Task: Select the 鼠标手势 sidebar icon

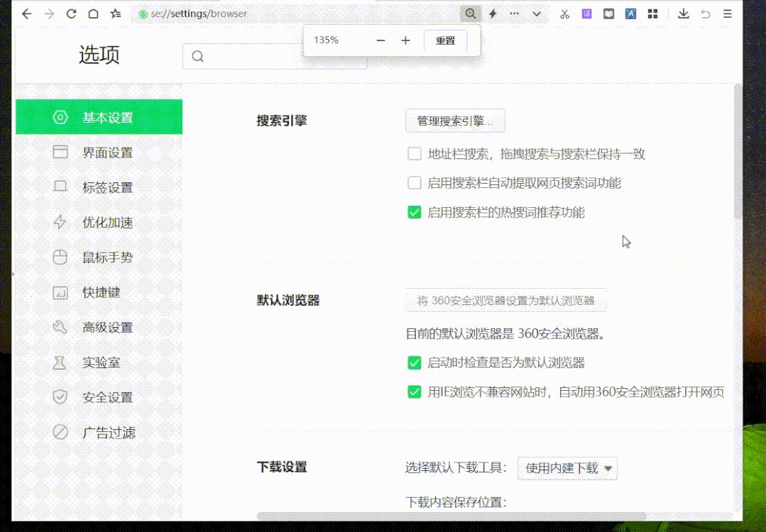Action: (60, 257)
